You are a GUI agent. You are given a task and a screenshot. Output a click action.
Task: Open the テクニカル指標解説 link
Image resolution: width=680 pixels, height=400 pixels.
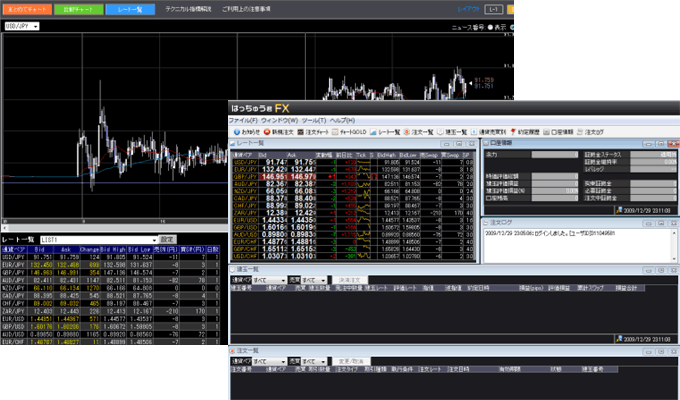pyautogui.click(x=188, y=9)
